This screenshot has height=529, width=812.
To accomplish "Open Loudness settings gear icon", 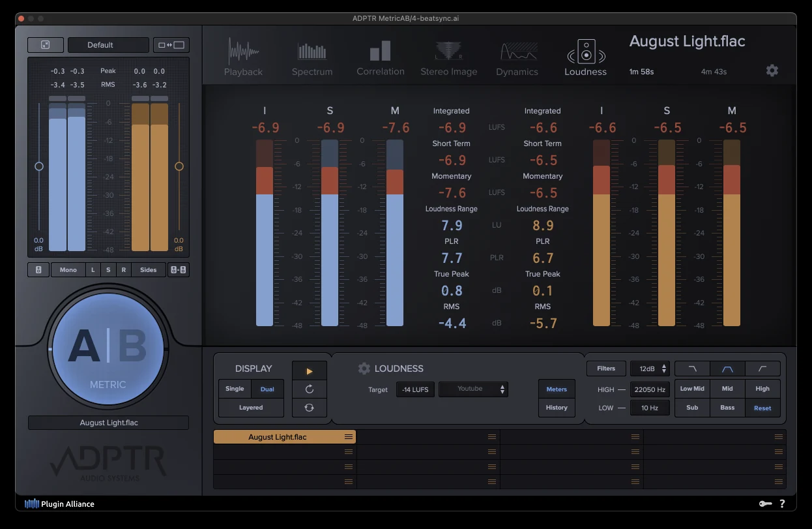I will pos(364,369).
